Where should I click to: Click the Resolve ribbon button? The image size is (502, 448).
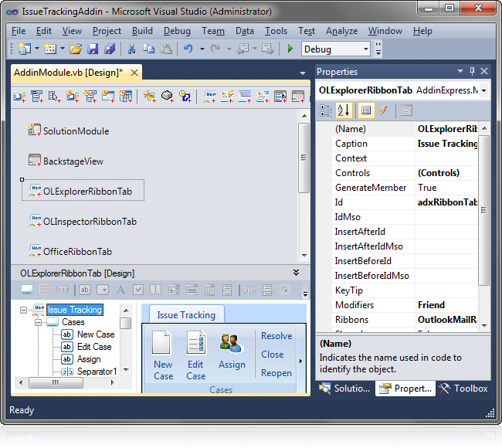(x=276, y=336)
